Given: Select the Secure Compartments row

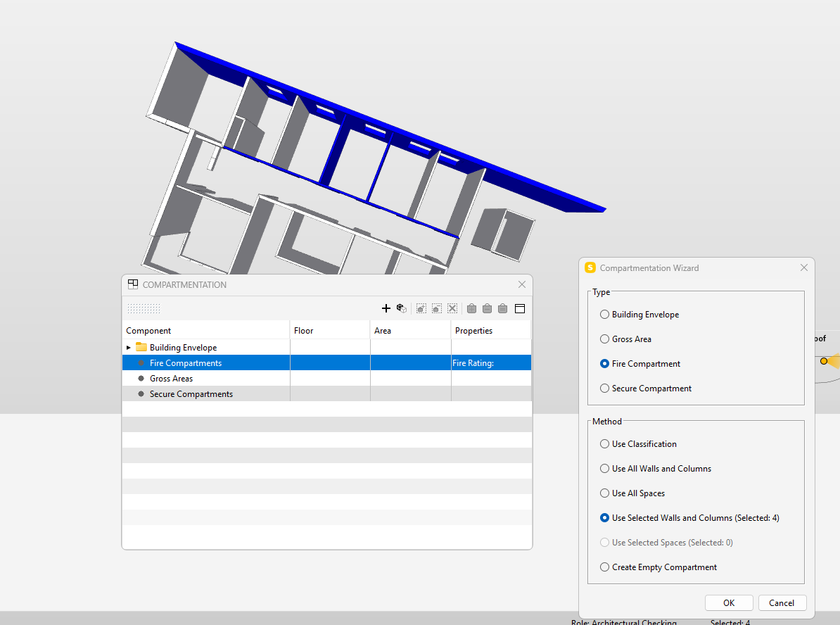Looking at the screenshot, I should (327, 394).
